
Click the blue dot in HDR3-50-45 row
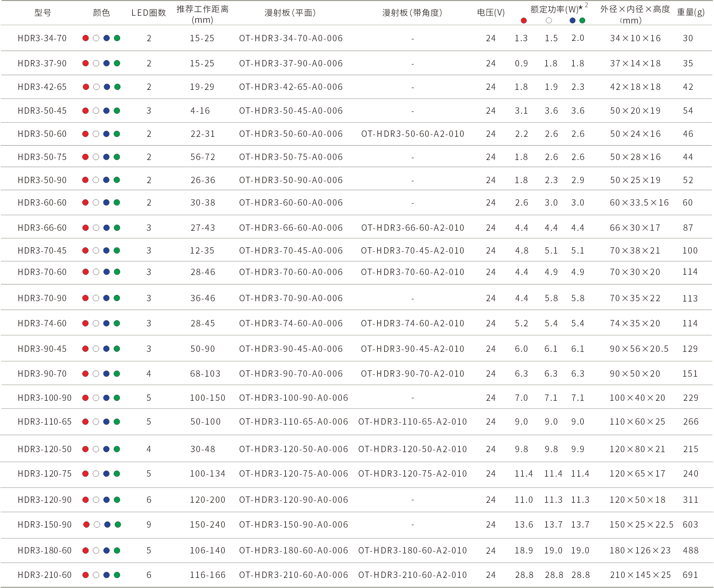click(x=106, y=111)
